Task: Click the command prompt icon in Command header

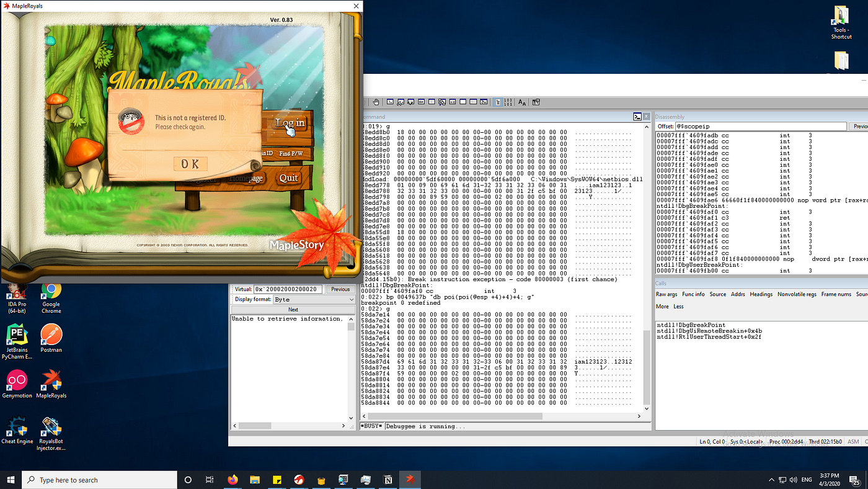Action: [637, 117]
